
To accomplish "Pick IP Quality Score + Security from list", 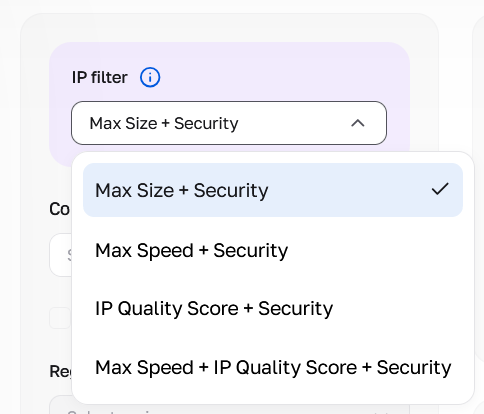I will (x=214, y=308).
